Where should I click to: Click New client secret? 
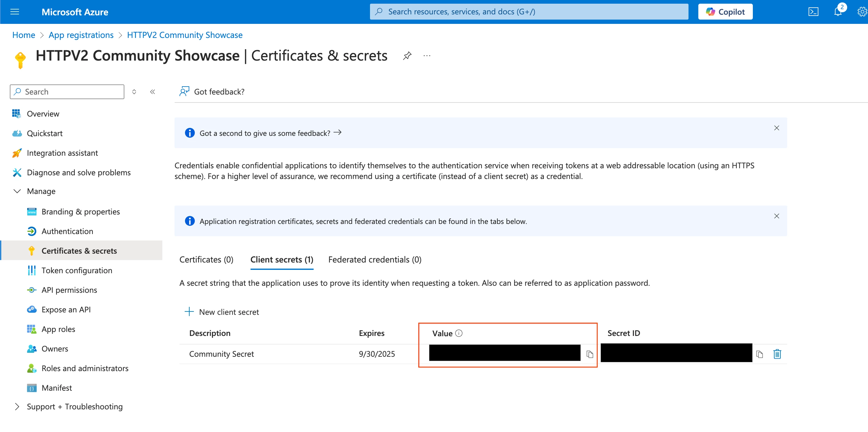pyautogui.click(x=229, y=312)
